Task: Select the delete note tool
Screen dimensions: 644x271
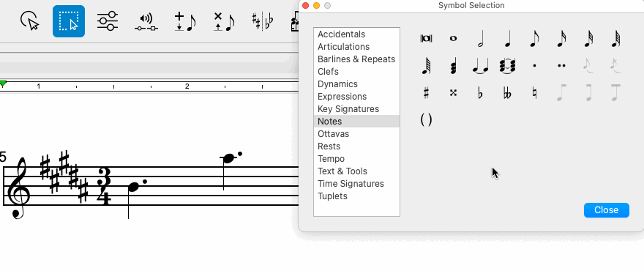Action: click(224, 22)
